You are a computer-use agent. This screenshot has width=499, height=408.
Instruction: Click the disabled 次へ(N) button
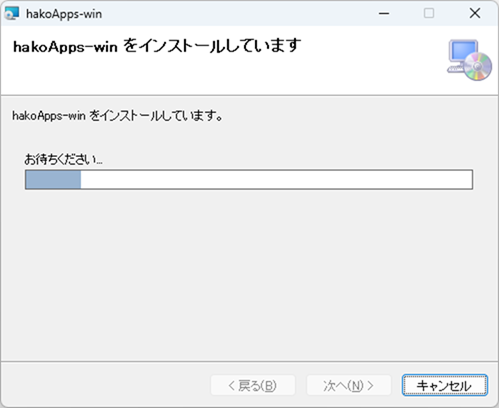(349, 385)
